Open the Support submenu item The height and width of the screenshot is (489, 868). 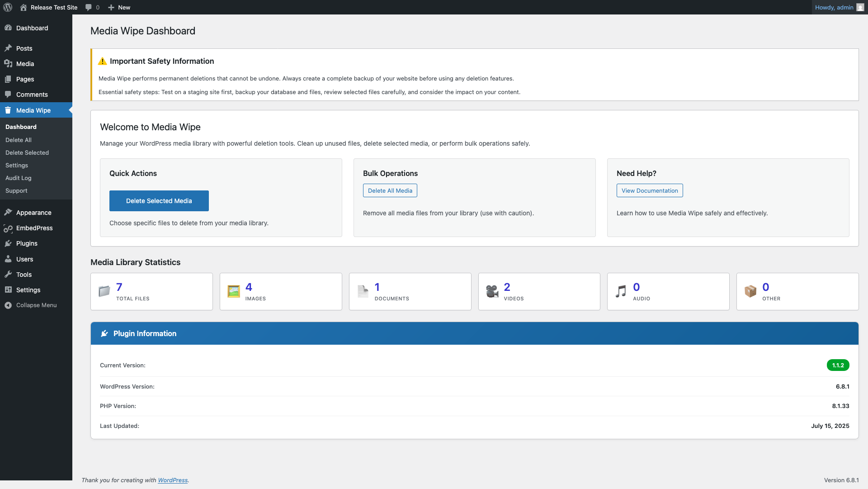pyautogui.click(x=16, y=191)
